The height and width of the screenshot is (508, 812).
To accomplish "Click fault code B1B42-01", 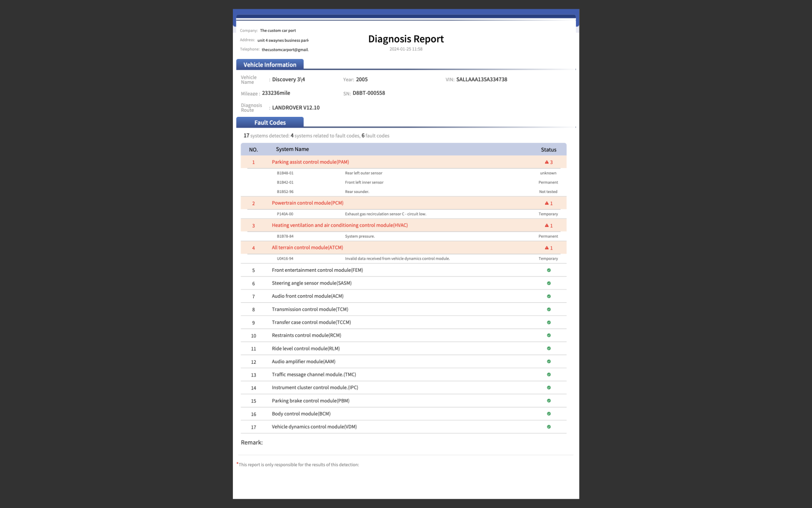I will click(x=285, y=182).
